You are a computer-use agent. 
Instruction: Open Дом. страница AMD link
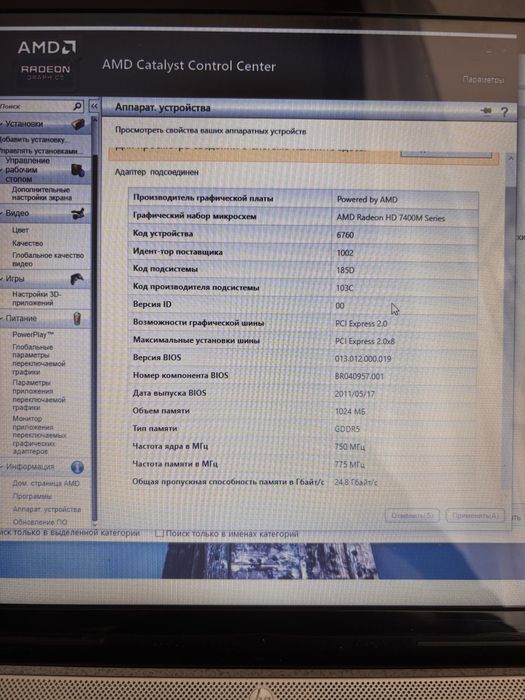(46, 483)
